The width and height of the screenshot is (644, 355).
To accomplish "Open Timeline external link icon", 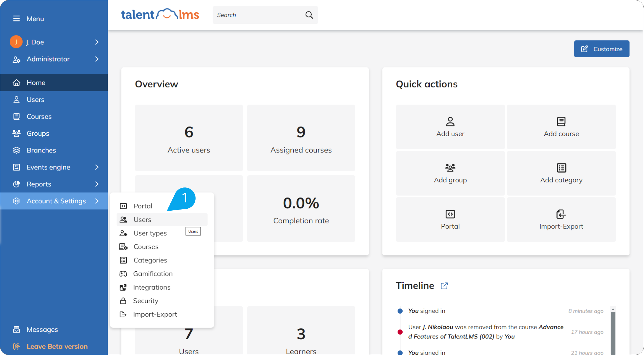I will [444, 286].
